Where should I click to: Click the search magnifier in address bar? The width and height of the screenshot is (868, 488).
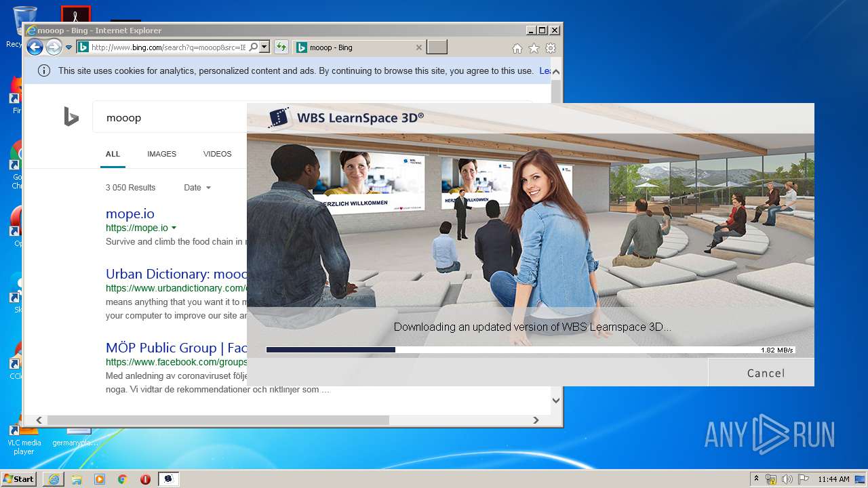(x=254, y=47)
